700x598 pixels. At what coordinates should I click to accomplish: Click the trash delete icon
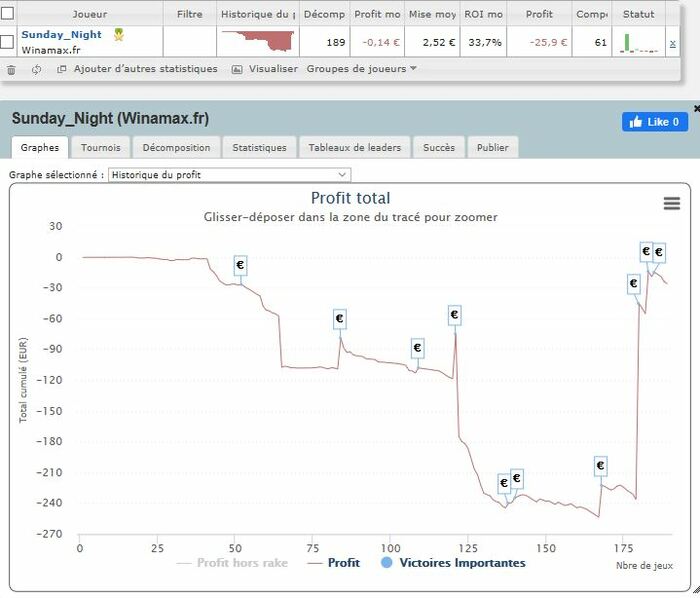tap(11, 69)
